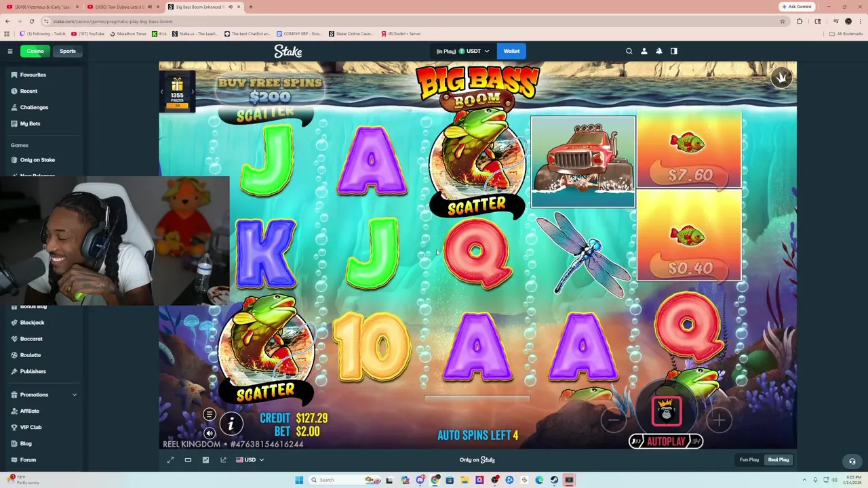Open the user profile icon in header
Image resolution: width=868 pixels, height=488 pixels.
pos(644,51)
